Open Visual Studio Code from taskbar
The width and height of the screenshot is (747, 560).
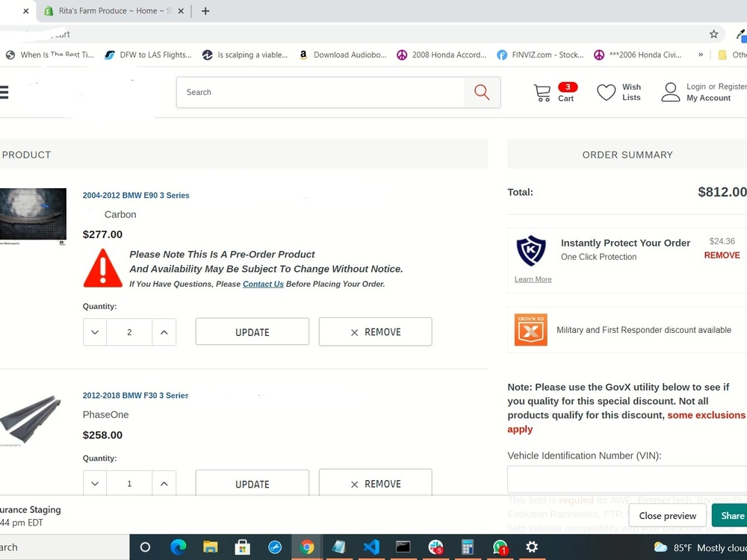point(371,547)
